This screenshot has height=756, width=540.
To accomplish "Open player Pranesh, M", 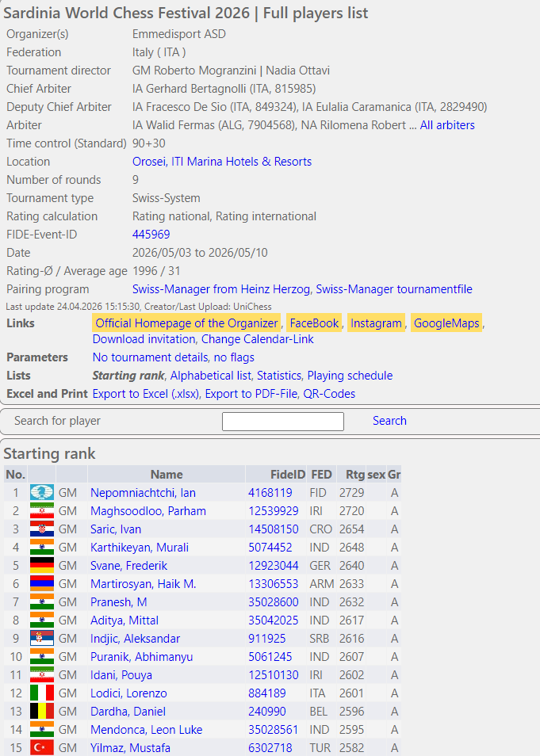I will point(119,602).
